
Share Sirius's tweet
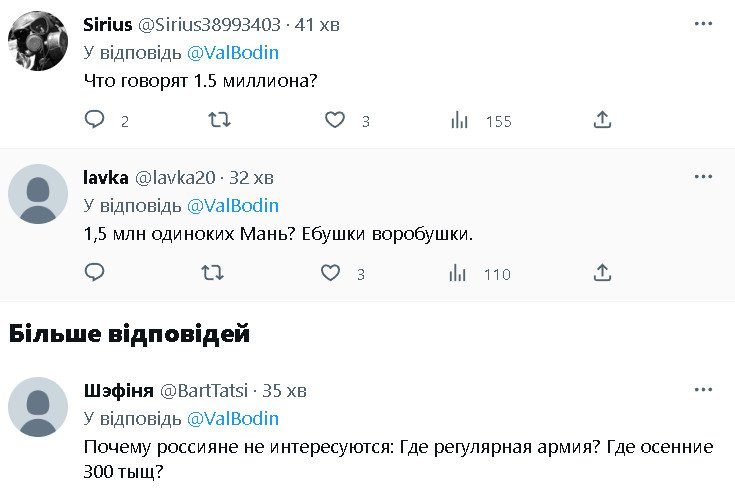(602, 120)
